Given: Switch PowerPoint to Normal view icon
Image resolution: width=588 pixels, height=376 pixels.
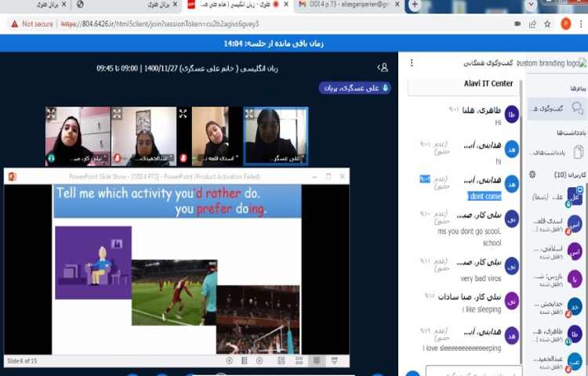Looking at the screenshot, I should (281, 360).
